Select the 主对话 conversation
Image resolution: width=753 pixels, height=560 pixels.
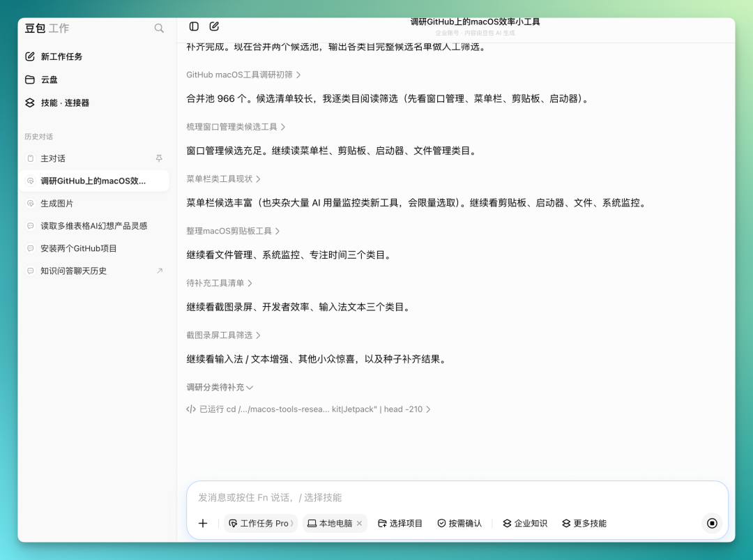pos(95,158)
